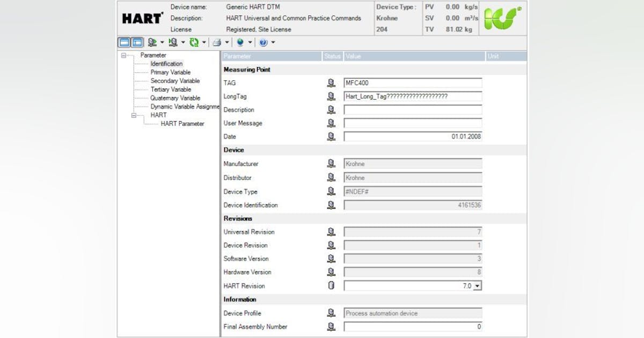Click the print toolbar icon

click(216, 42)
